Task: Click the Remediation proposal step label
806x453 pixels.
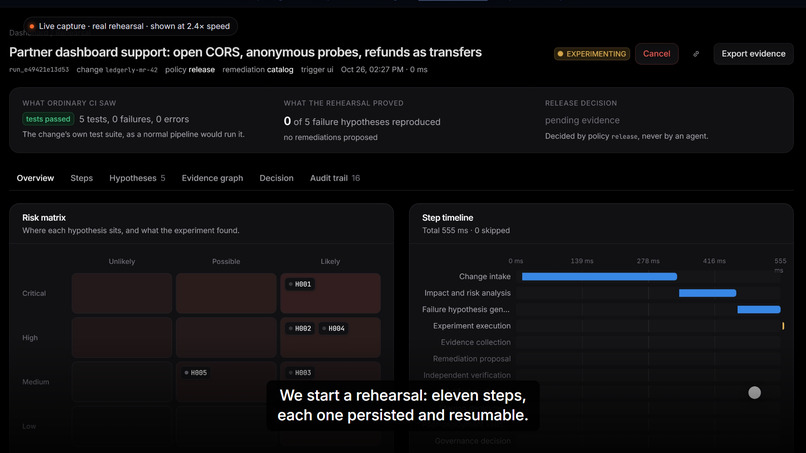Action: coord(471,359)
